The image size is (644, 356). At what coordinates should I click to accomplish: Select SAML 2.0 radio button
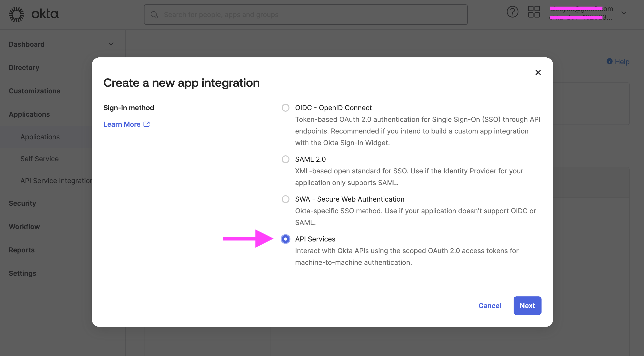[286, 159]
